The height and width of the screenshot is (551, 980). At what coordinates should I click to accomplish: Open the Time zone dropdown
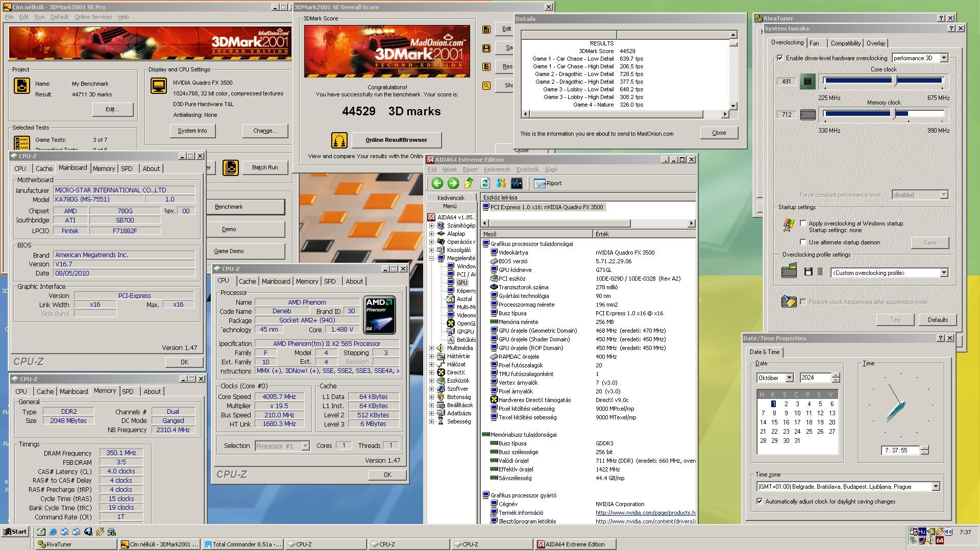point(936,487)
